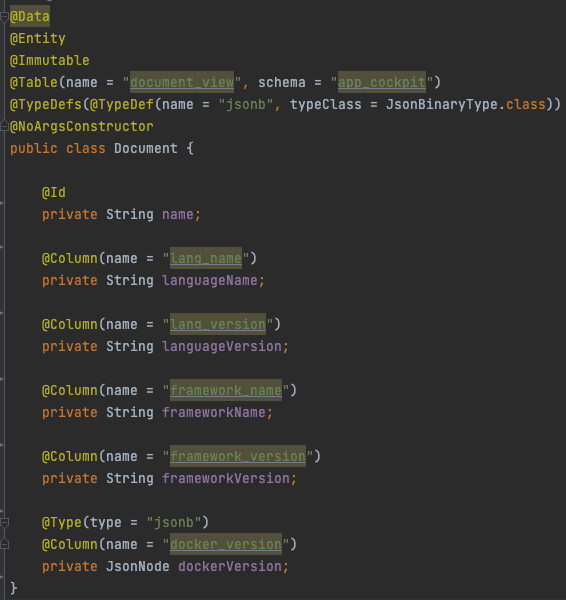The image size is (566, 600).
Task: Toggle fold marker next to @NoArgsConstructor
Action: coord(4,126)
